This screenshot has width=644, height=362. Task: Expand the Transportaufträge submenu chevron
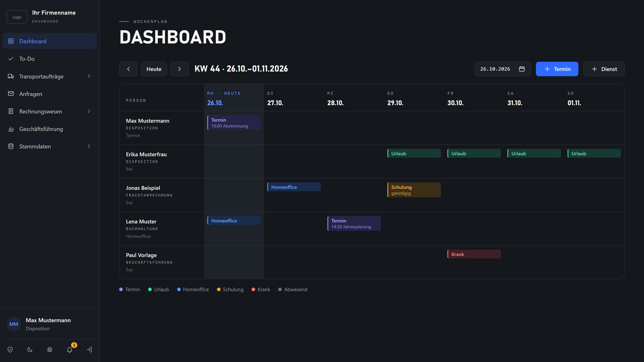click(x=89, y=76)
